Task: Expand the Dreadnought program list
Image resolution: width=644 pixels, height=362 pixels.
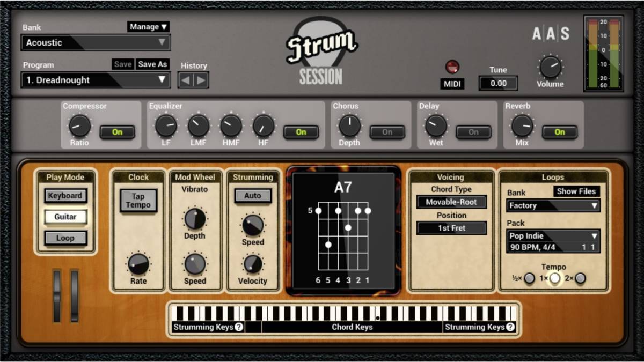Action: click(x=96, y=80)
